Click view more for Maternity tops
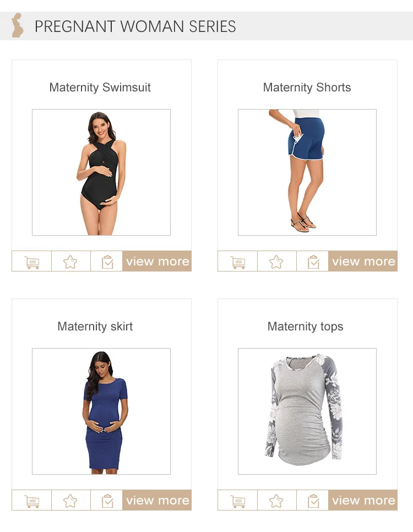The width and height of the screenshot is (413, 532). pyautogui.click(x=363, y=500)
